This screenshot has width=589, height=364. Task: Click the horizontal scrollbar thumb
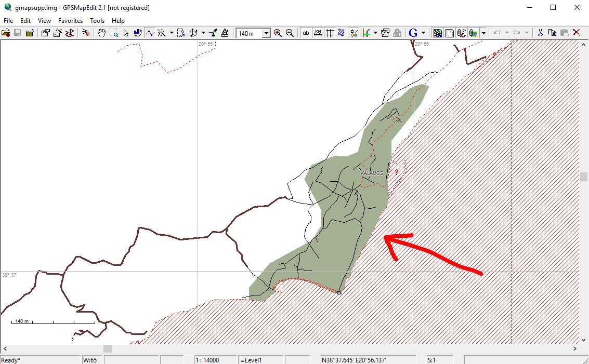tap(107, 349)
